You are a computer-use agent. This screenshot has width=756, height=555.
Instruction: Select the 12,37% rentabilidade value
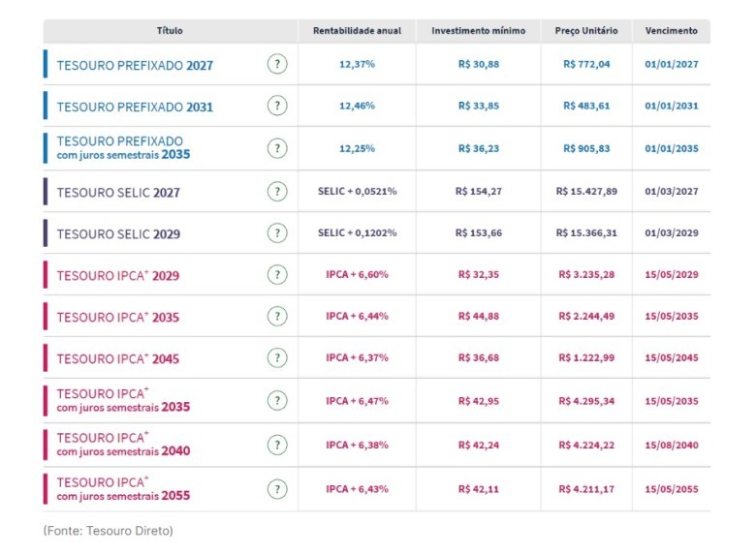click(357, 64)
